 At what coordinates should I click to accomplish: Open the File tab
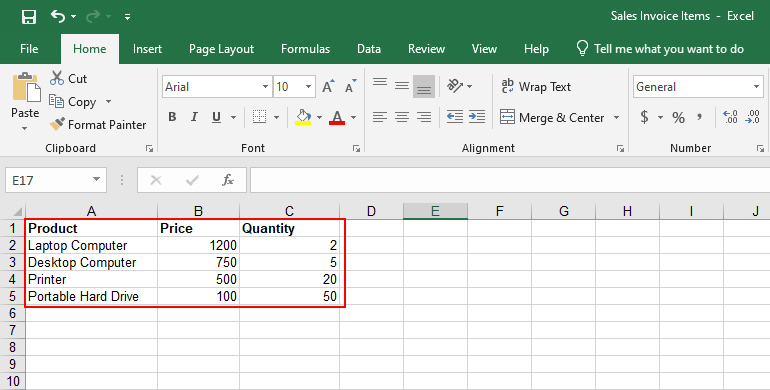pyautogui.click(x=29, y=49)
